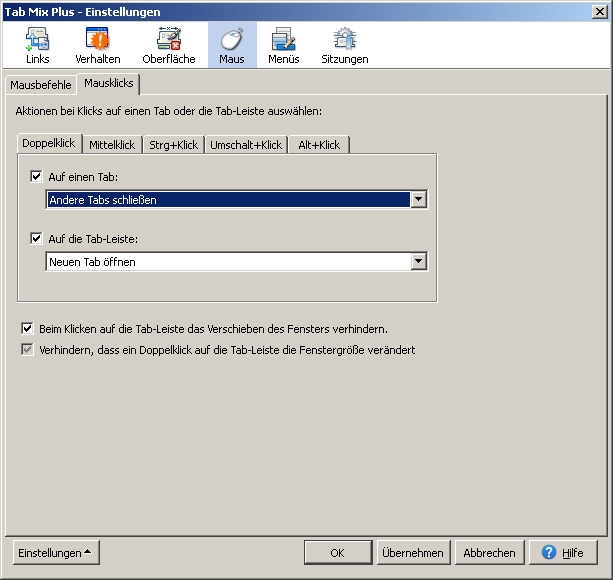Image resolution: width=613 pixels, height=580 pixels.
Task: Open the Menüs settings category
Action: pos(284,45)
